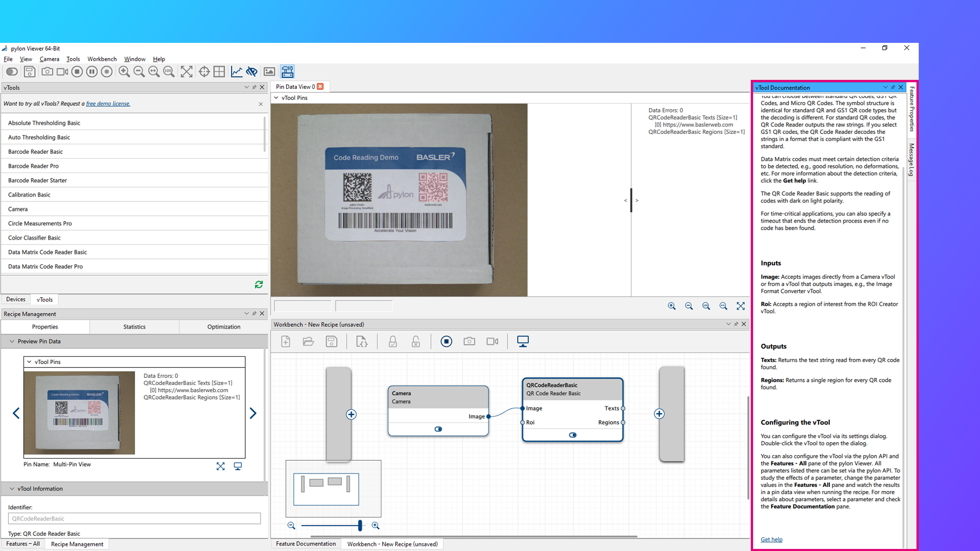Open the Workbench menu
This screenshot has width=980, height=551.
click(x=102, y=59)
